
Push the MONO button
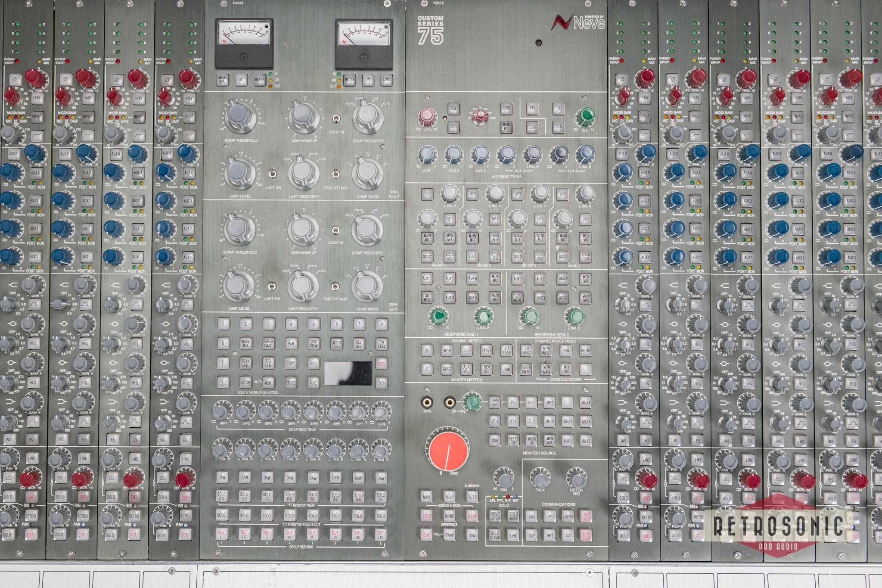(449, 516)
